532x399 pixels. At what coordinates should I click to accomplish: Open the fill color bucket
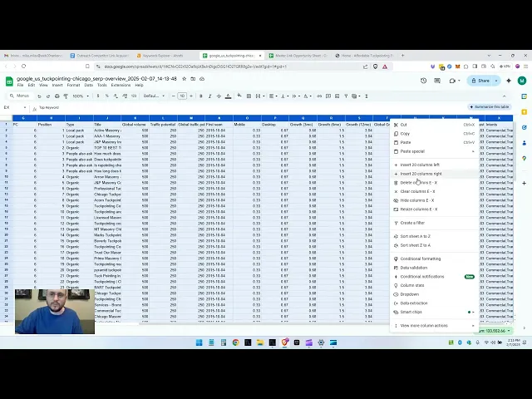pyautogui.click(x=239, y=96)
